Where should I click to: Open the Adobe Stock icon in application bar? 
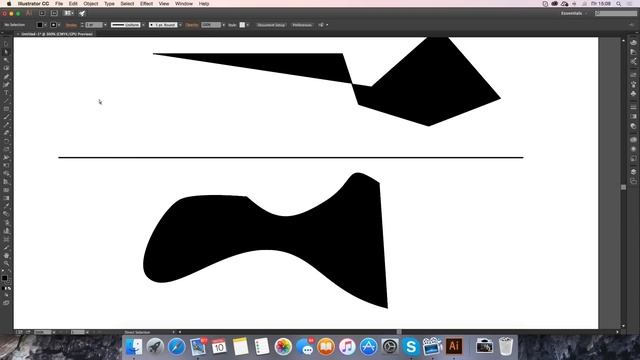click(x=54, y=13)
